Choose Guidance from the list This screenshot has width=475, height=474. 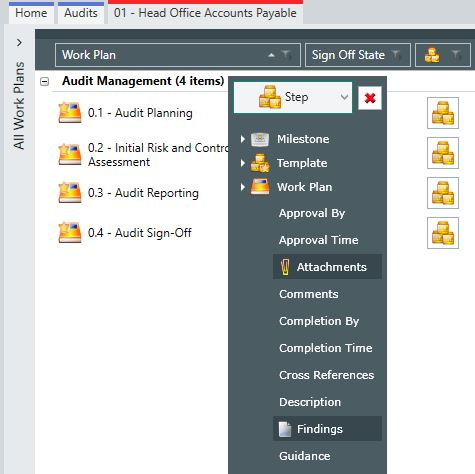[x=304, y=456]
